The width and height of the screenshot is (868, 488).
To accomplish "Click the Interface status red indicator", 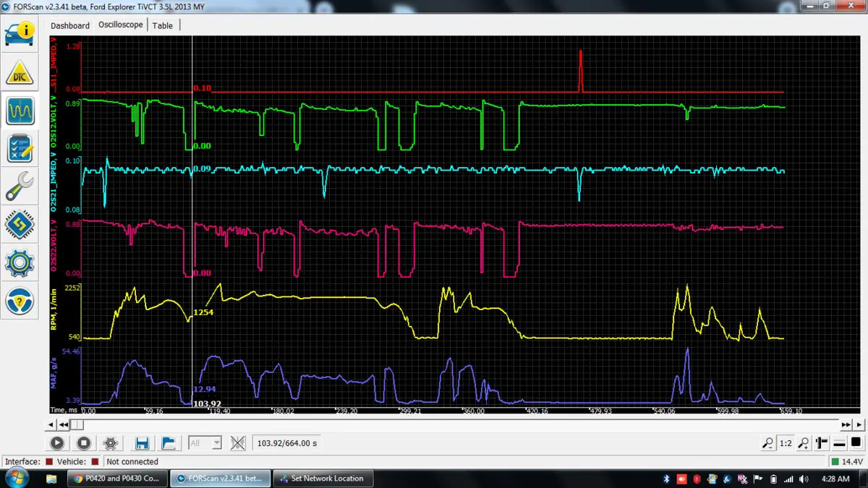I will (49, 461).
